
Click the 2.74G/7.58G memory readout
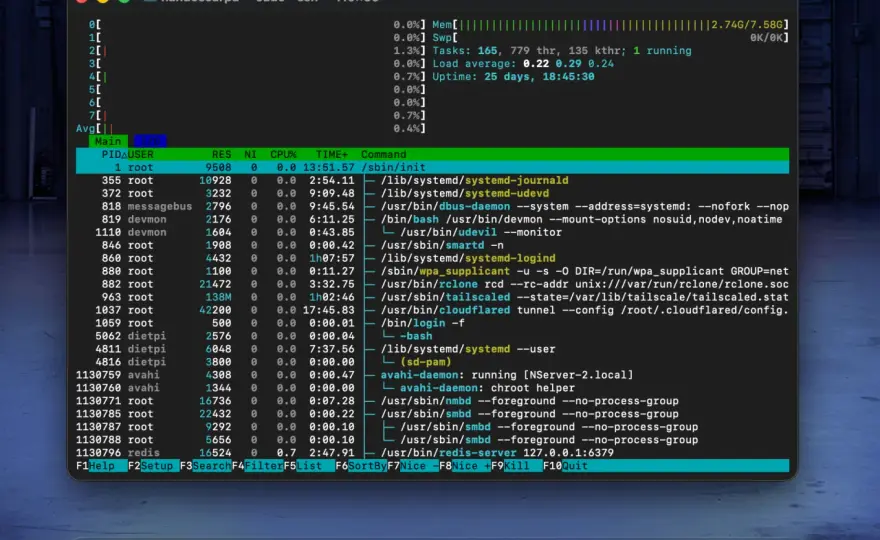[747, 25]
